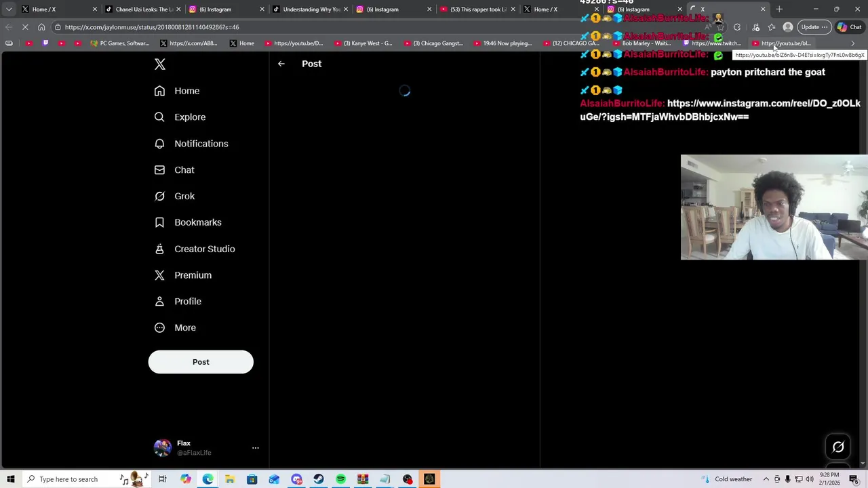Viewport: 868px width, 488px height.
Task: Open PC Games bookmark
Action: click(x=120, y=43)
